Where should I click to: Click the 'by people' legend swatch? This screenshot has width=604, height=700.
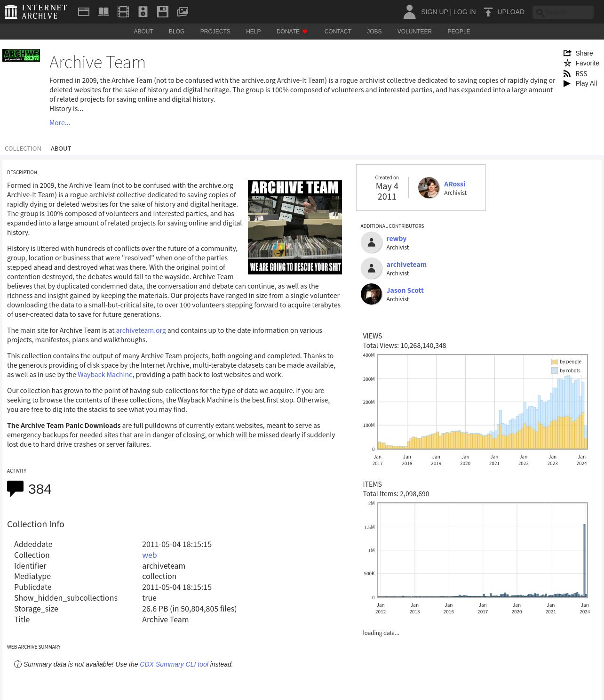554,362
